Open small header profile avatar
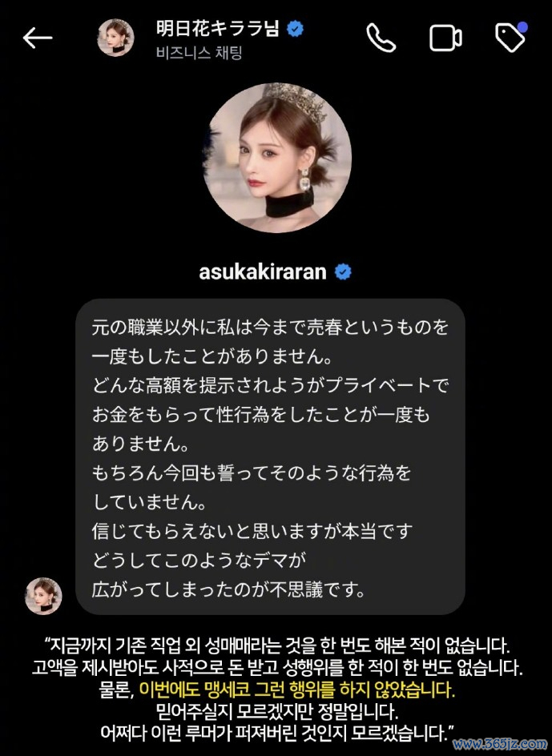552x756 pixels. 116,38
